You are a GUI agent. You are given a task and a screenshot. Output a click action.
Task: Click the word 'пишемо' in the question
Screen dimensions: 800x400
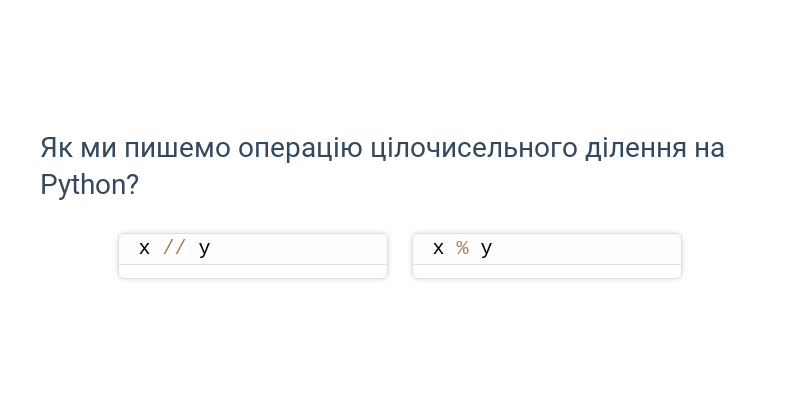178,148
